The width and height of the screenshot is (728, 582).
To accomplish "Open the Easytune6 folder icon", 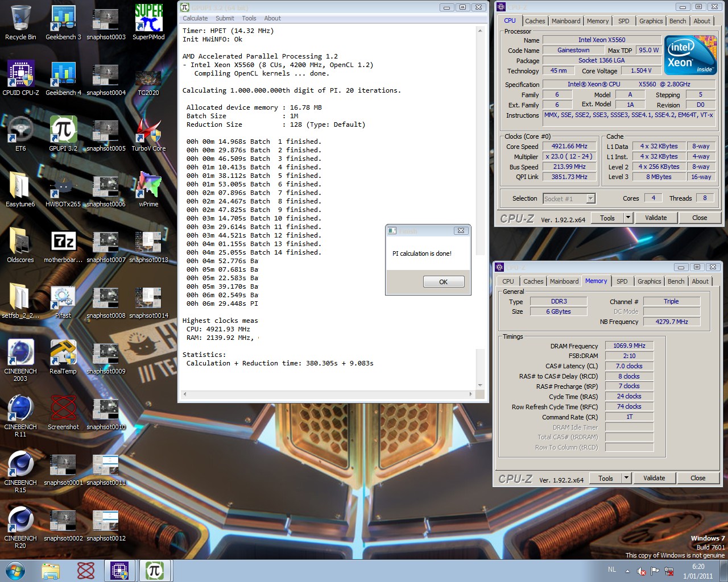I will click(20, 190).
